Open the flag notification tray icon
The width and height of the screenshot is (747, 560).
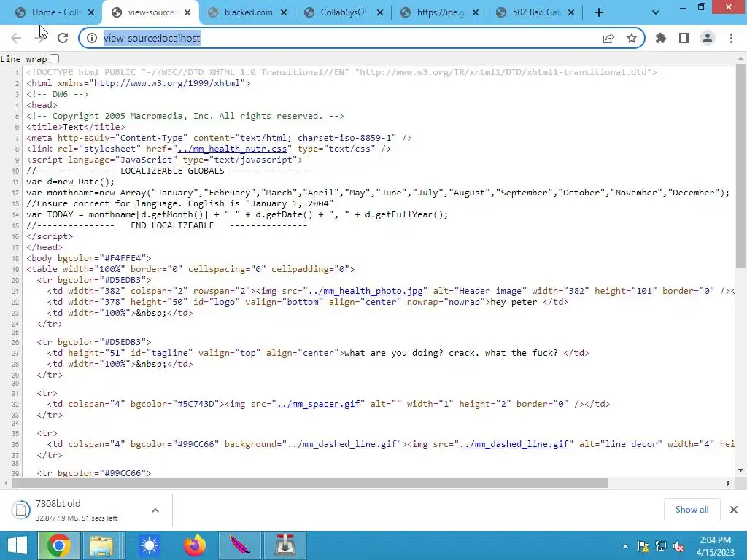pos(643,546)
